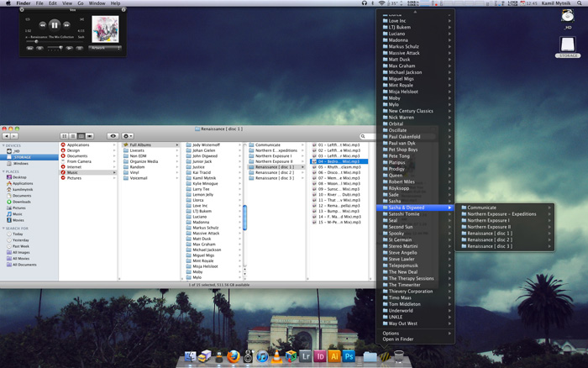
Task: Open the Artwork dropdown in Vox
Action: pyautogui.click(x=105, y=48)
